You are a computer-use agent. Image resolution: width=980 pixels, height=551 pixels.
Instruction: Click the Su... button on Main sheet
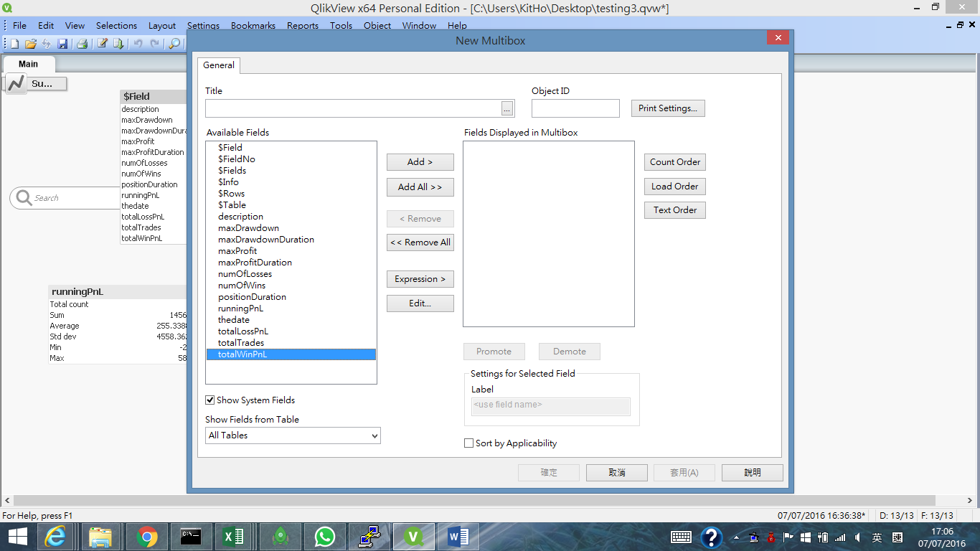click(47, 84)
